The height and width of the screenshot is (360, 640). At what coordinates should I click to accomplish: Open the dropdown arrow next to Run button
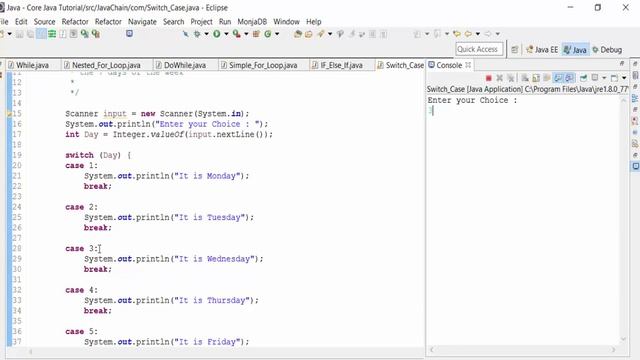[226, 34]
